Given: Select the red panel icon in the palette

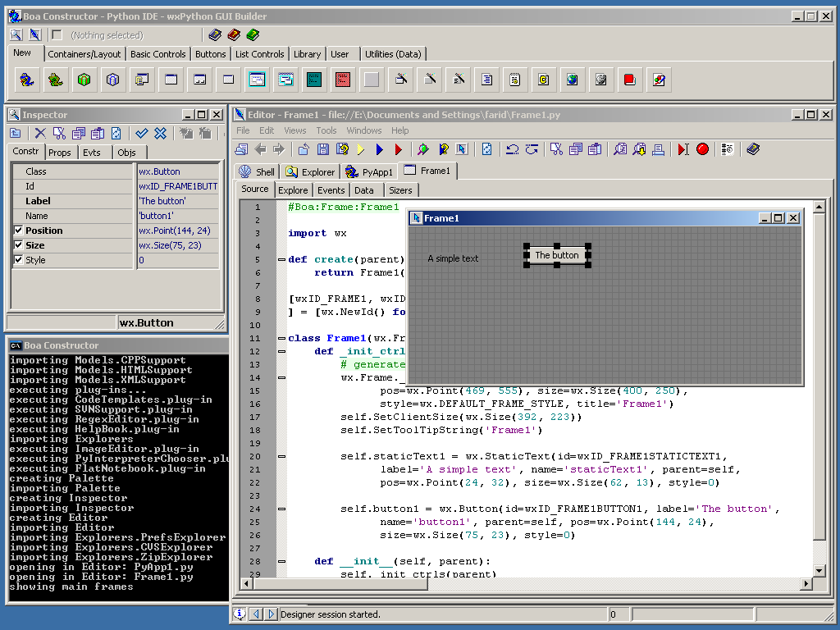Looking at the screenshot, I should click(x=343, y=80).
